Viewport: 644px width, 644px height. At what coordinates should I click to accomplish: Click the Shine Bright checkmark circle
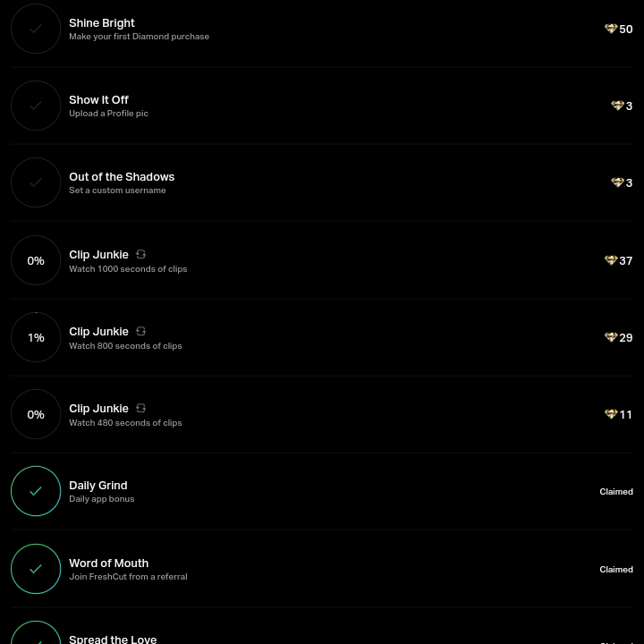click(x=36, y=29)
